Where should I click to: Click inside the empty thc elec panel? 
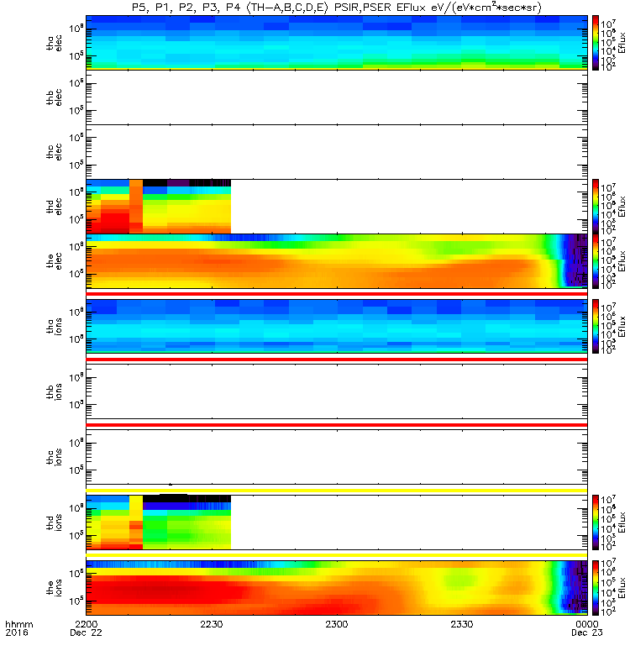point(337,152)
